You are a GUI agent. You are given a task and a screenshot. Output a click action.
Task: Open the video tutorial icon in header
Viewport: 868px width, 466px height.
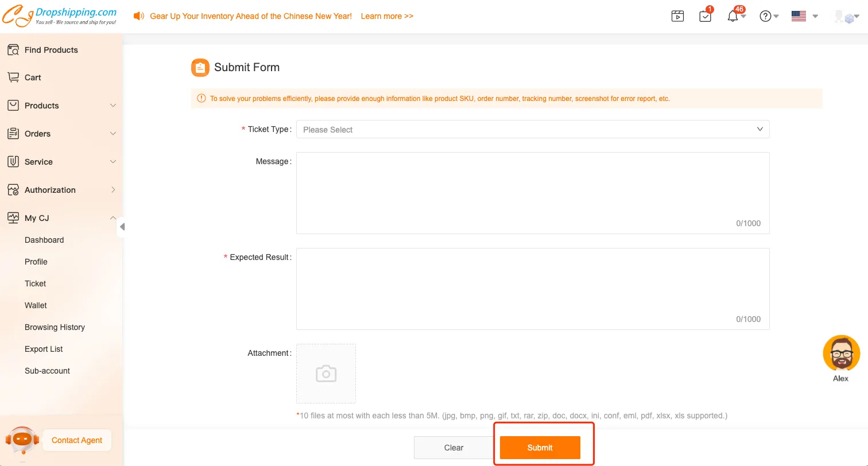pos(677,16)
